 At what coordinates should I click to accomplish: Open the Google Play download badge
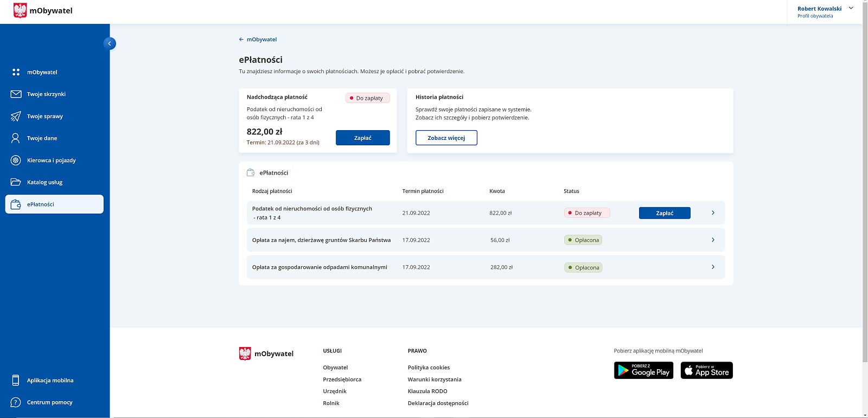click(x=643, y=370)
